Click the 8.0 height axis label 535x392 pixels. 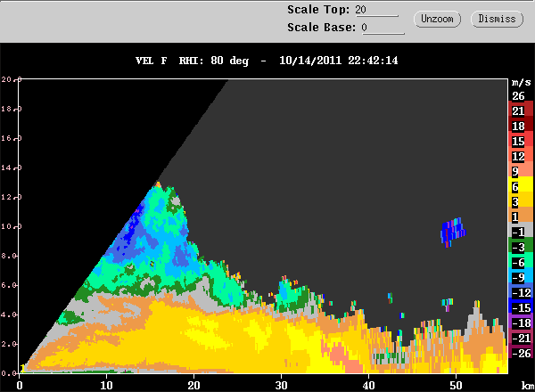[x=9, y=256]
